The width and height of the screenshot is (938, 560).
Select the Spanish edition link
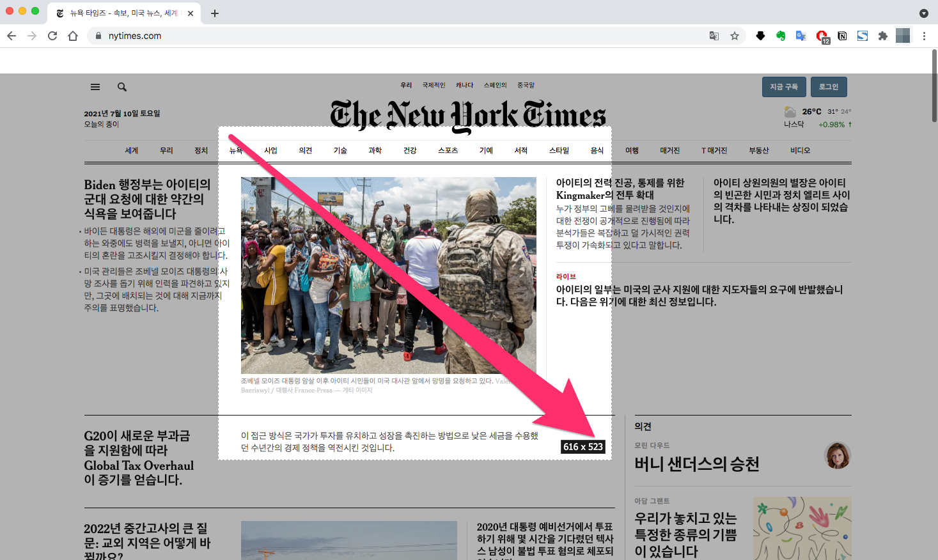tap(495, 85)
